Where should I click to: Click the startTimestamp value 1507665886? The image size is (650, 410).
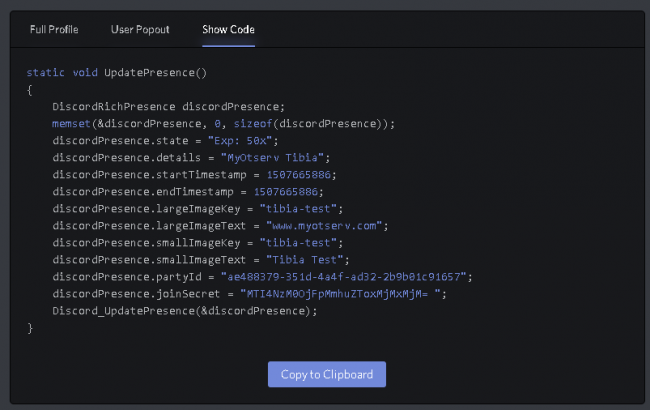click(298, 175)
